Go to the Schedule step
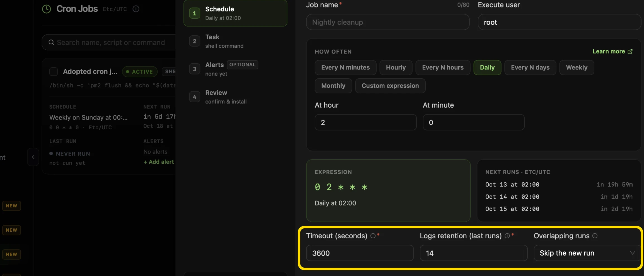The height and width of the screenshot is (276, 644). tap(235, 13)
